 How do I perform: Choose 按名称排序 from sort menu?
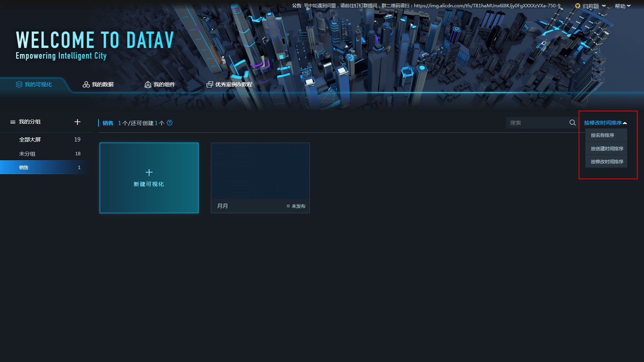[x=606, y=135]
